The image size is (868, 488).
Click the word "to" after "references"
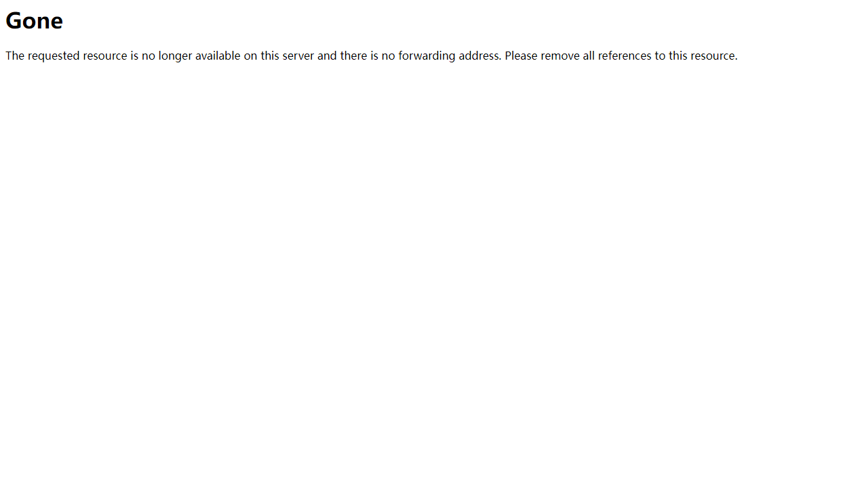point(660,56)
